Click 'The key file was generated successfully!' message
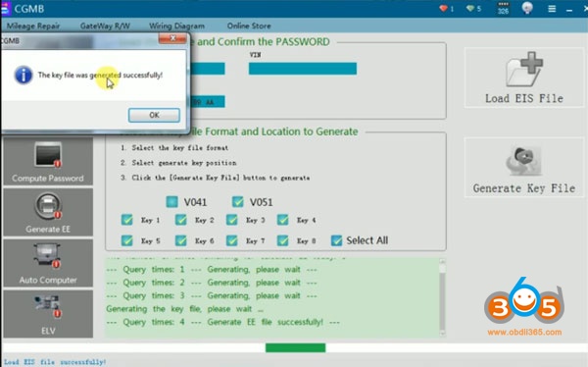Image resolution: width=588 pixels, height=367 pixels. pyautogui.click(x=100, y=76)
